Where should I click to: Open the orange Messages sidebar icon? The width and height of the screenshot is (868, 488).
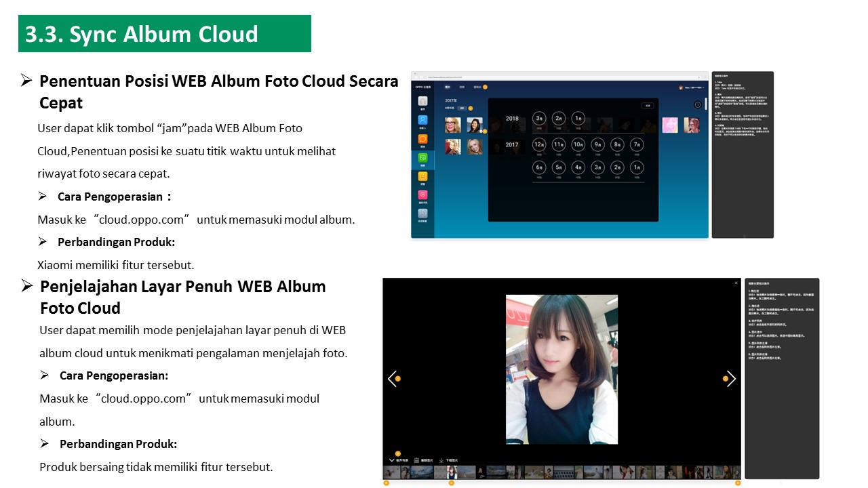(x=422, y=140)
